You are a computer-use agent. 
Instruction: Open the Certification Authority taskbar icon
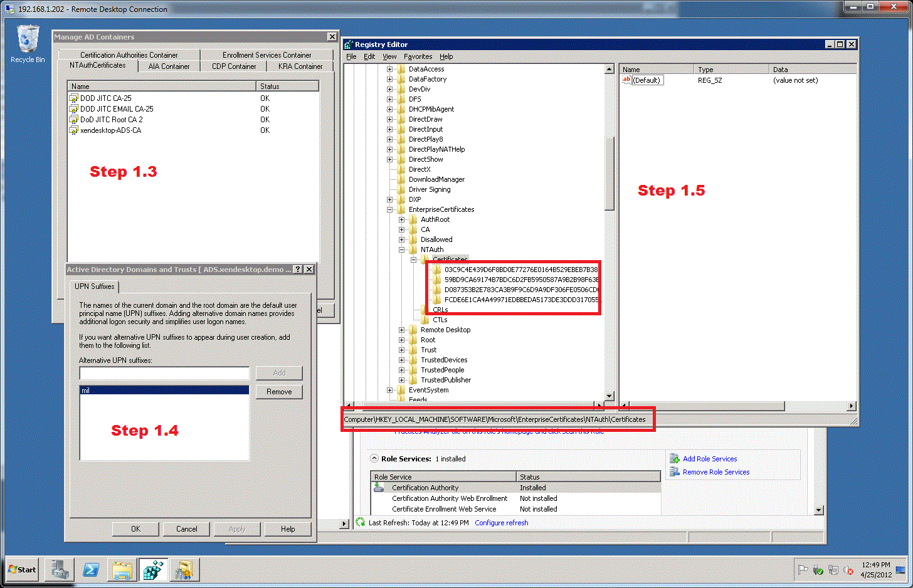pos(184,570)
